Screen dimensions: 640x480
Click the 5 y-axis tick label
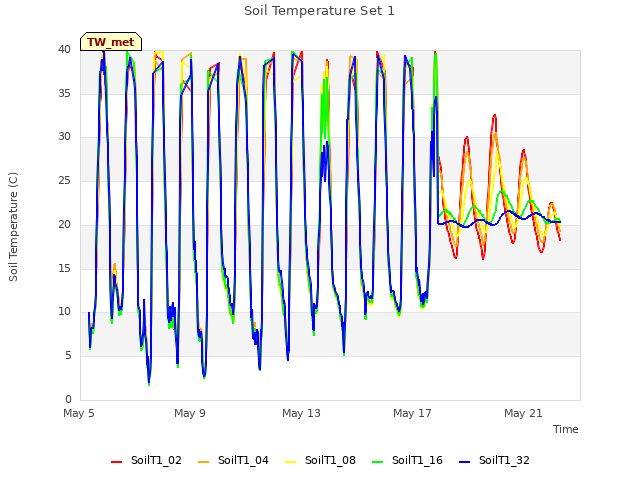(68, 356)
